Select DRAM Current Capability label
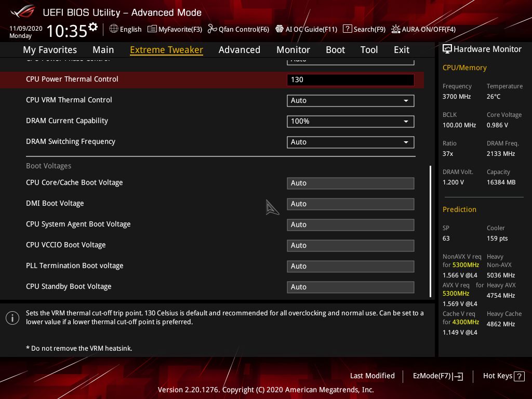 [67, 121]
